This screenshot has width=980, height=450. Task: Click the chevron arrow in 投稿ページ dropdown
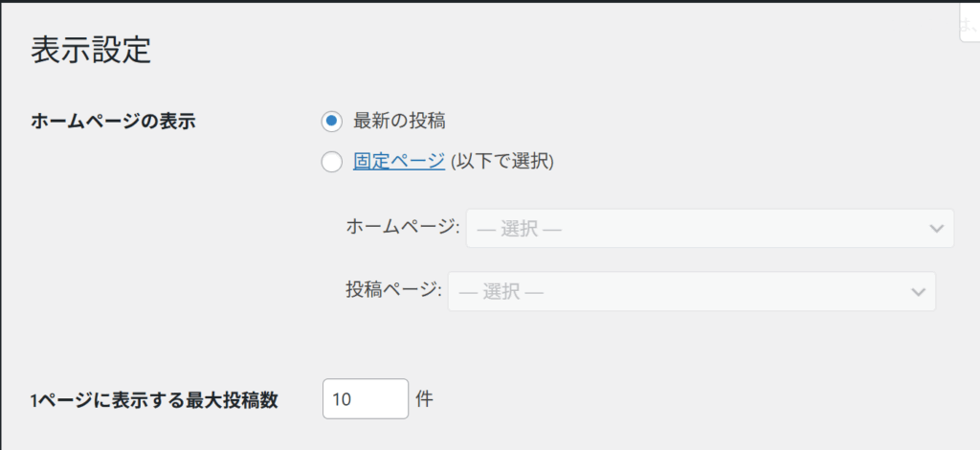tap(917, 291)
